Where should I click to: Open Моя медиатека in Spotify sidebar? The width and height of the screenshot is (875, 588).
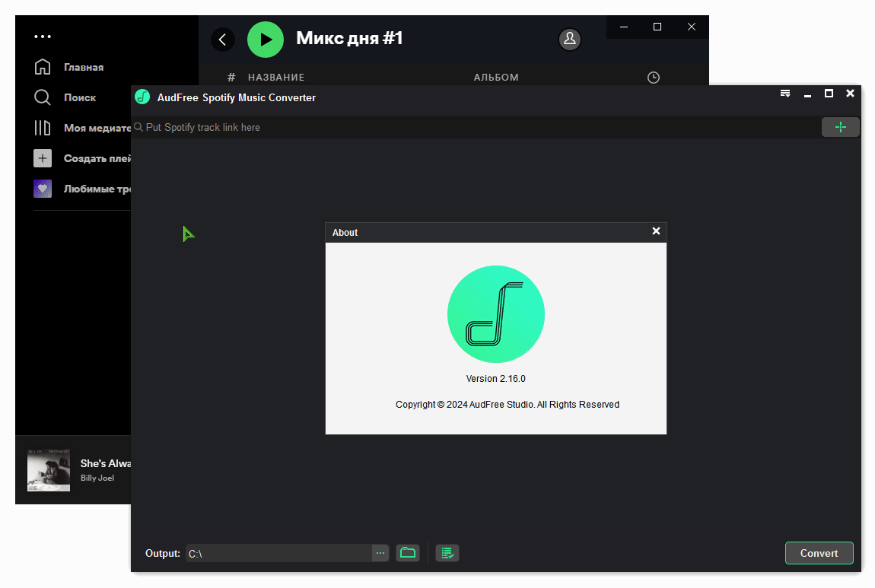(x=97, y=129)
